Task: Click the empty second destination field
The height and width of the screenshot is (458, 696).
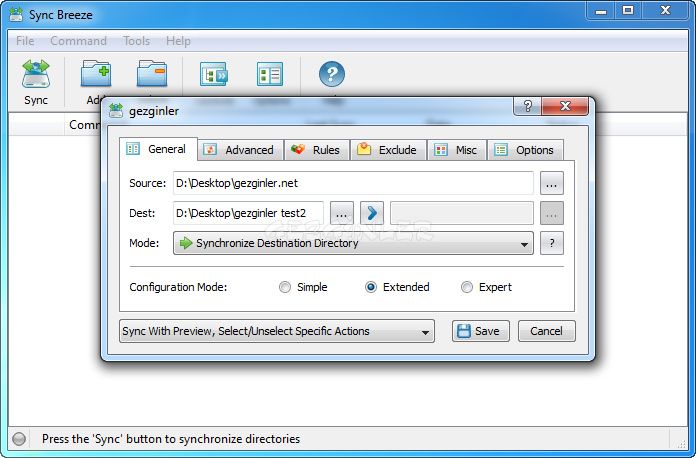Action: (x=462, y=213)
